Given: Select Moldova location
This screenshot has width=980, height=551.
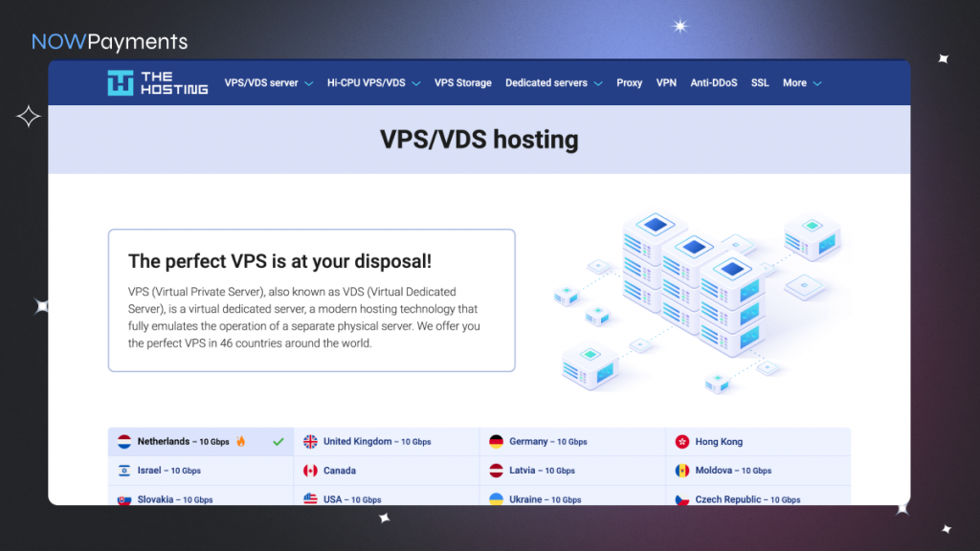Looking at the screenshot, I should coord(758,471).
